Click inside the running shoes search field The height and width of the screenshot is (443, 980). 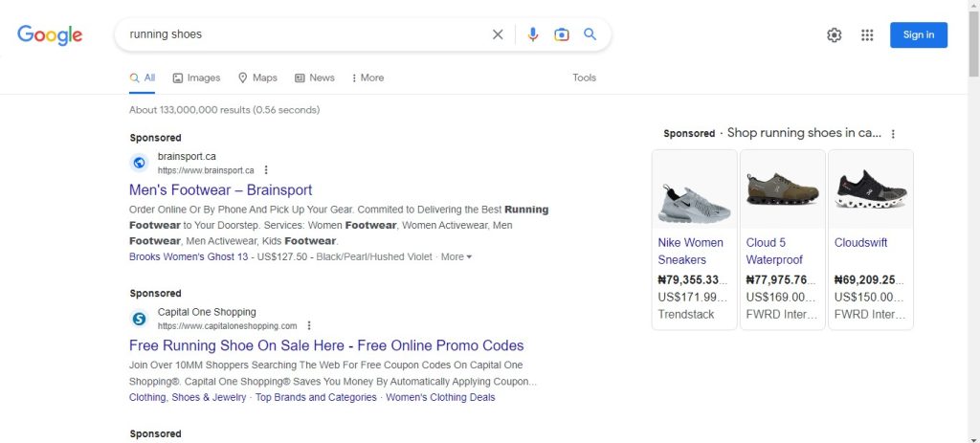(x=306, y=35)
